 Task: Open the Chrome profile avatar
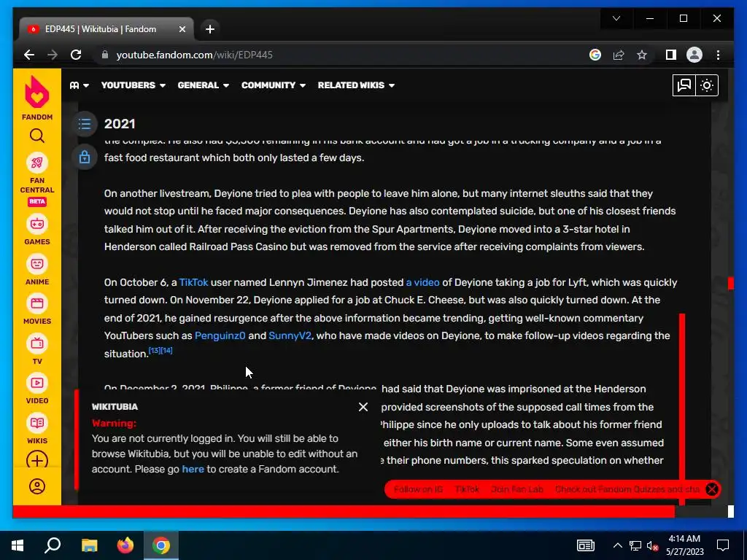tap(694, 55)
